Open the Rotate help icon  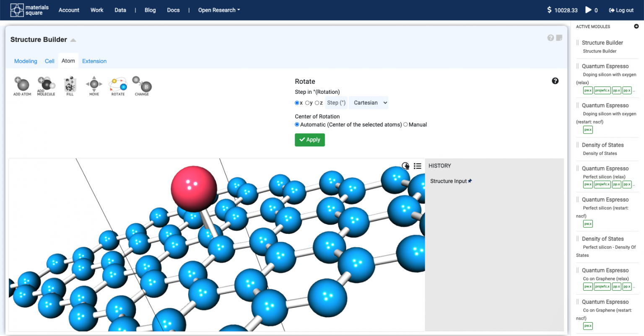click(555, 81)
